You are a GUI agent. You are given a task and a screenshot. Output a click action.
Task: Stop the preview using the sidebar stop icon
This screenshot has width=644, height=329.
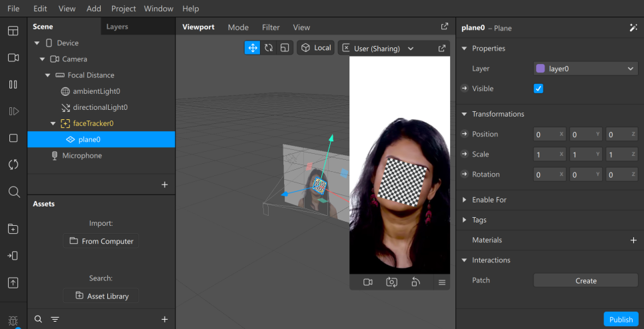click(x=13, y=139)
